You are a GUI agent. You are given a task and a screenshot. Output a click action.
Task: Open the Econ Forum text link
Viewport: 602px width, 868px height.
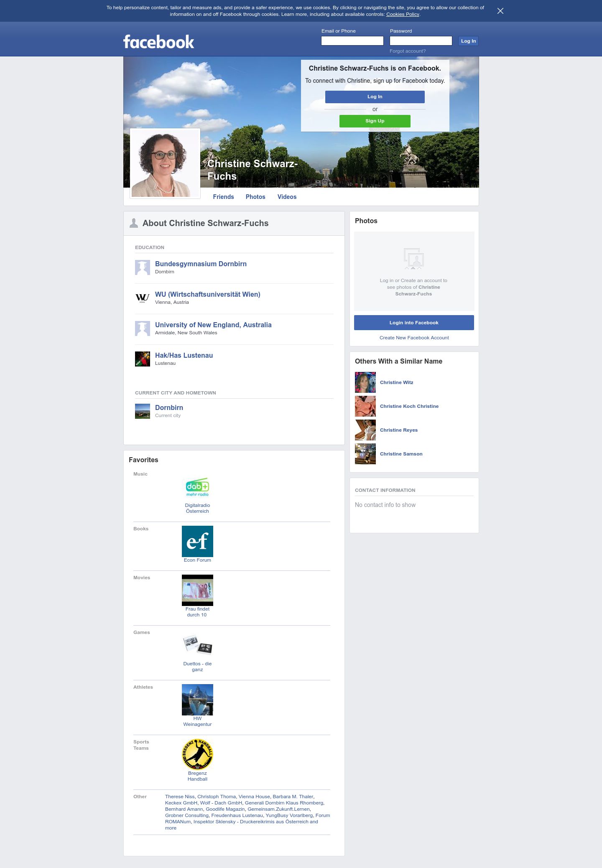(197, 560)
